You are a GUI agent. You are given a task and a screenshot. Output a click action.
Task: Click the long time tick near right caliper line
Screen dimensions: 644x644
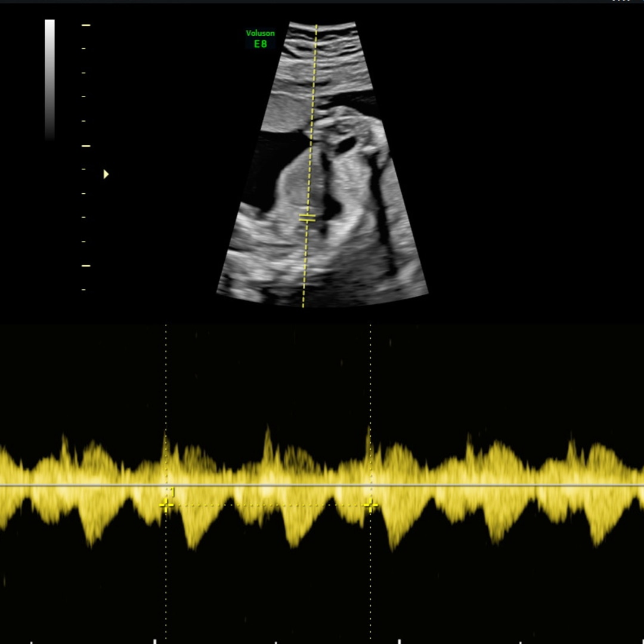(398, 640)
